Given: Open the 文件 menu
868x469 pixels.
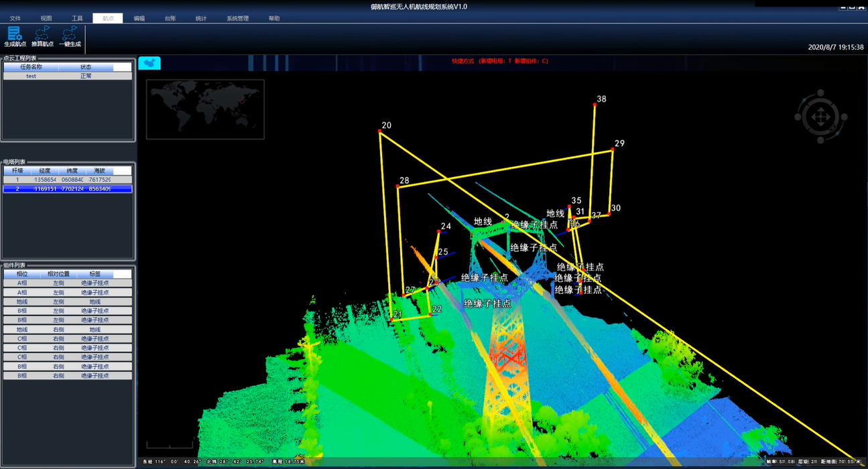Looking at the screenshot, I should 15,18.
